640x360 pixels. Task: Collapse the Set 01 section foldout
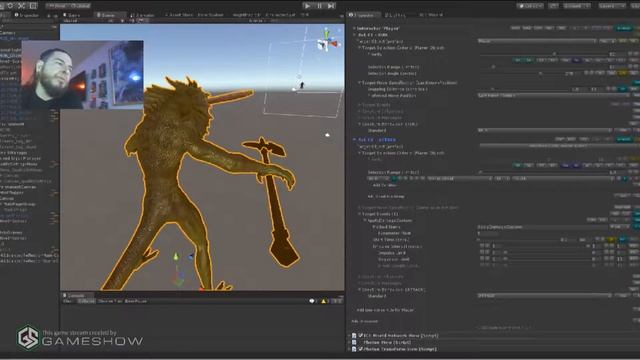click(355, 35)
